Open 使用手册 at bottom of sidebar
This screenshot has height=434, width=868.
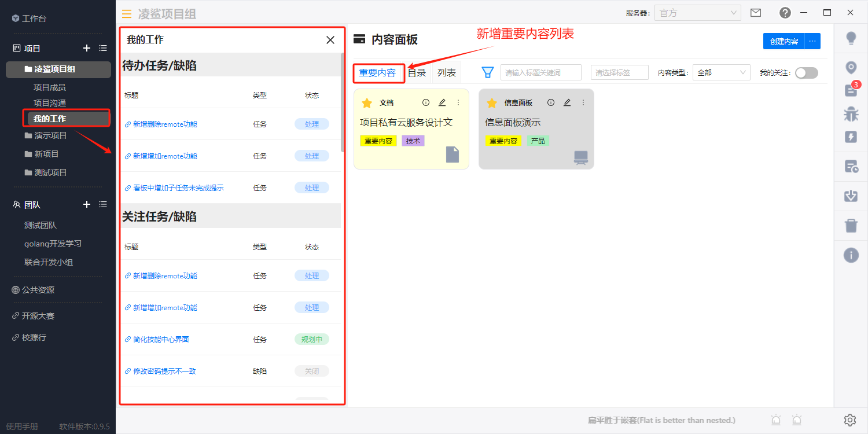[22, 426]
